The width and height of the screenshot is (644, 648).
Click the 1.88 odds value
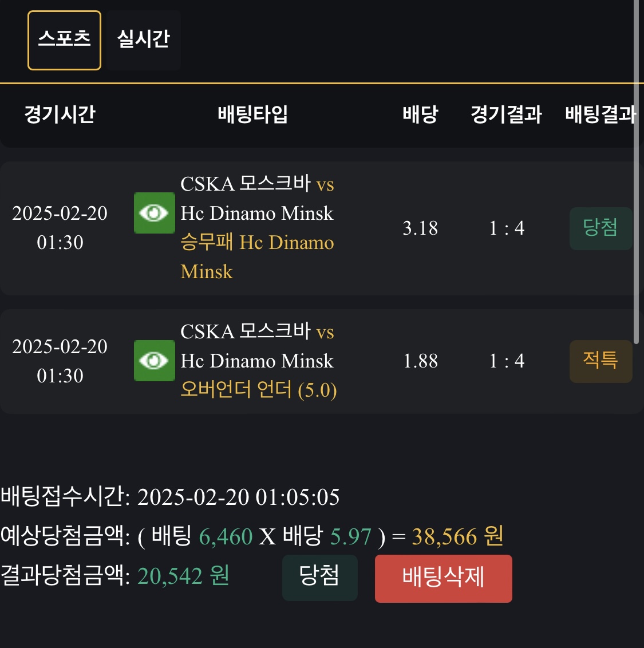(x=420, y=361)
